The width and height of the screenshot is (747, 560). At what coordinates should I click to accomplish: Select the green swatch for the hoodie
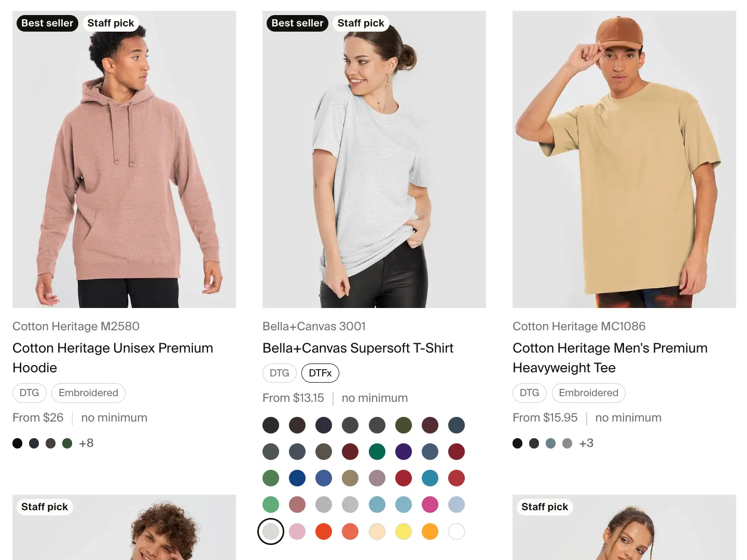(67, 443)
